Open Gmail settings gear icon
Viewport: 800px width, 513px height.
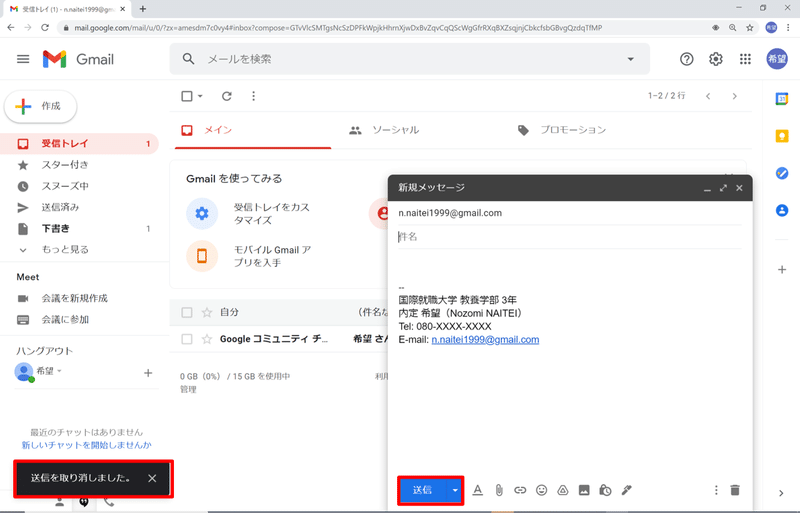pyautogui.click(x=716, y=59)
